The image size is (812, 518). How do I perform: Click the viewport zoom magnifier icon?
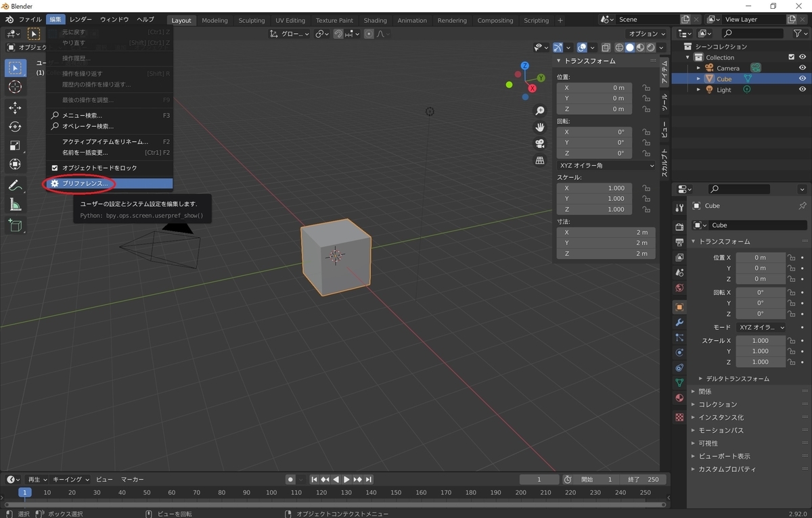pyautogui.click(x=540, y=110)
